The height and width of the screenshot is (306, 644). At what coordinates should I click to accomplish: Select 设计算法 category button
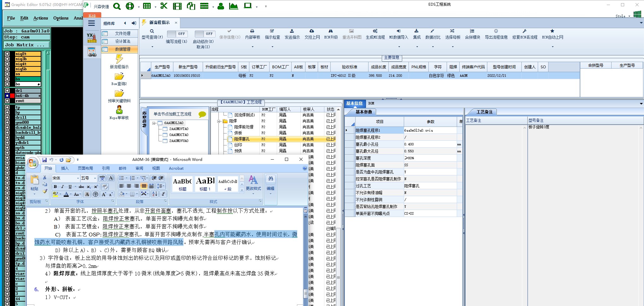tap(119, 41)
